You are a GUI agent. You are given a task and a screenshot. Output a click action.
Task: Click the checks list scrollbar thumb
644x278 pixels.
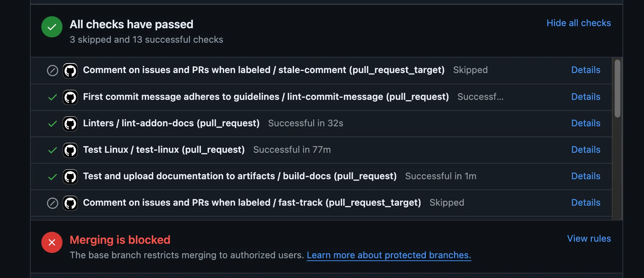[x=618, y=89]
